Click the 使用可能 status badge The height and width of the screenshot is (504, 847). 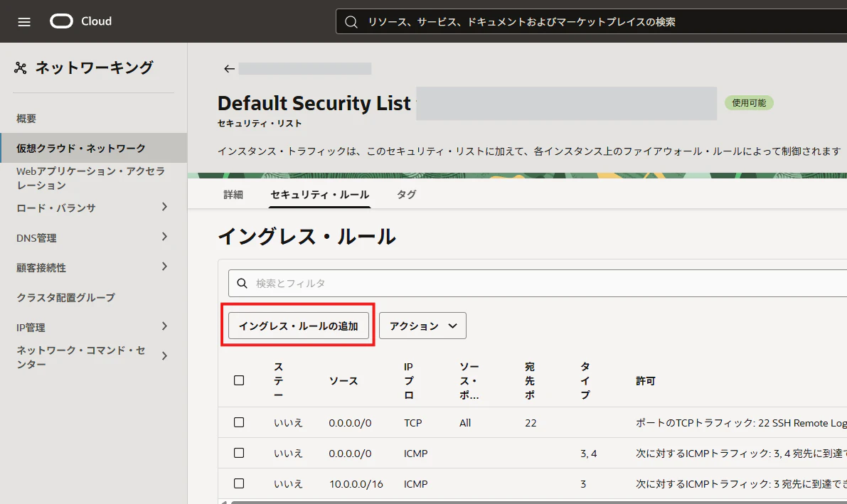coord(749,102)
